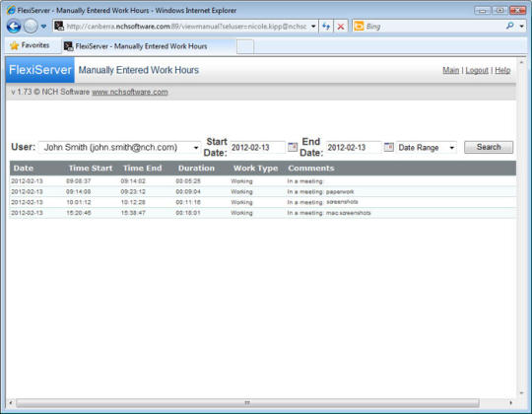532x414 pixels.
Task: Click the vertical scrollbar down arrow
Action: click(x=521, y=393)
